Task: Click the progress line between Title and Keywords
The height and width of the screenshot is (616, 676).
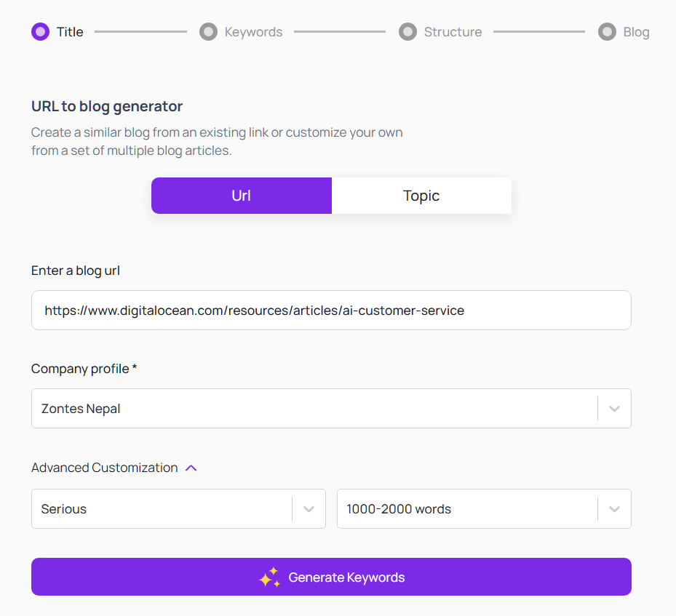Action: click(x=140, y=32)
